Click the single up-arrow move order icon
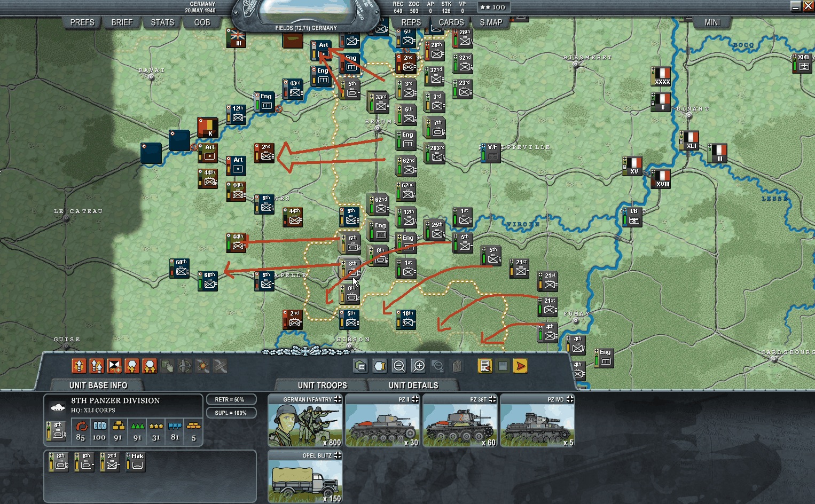Viewport: 815px width, 504px height. point(79,366)
